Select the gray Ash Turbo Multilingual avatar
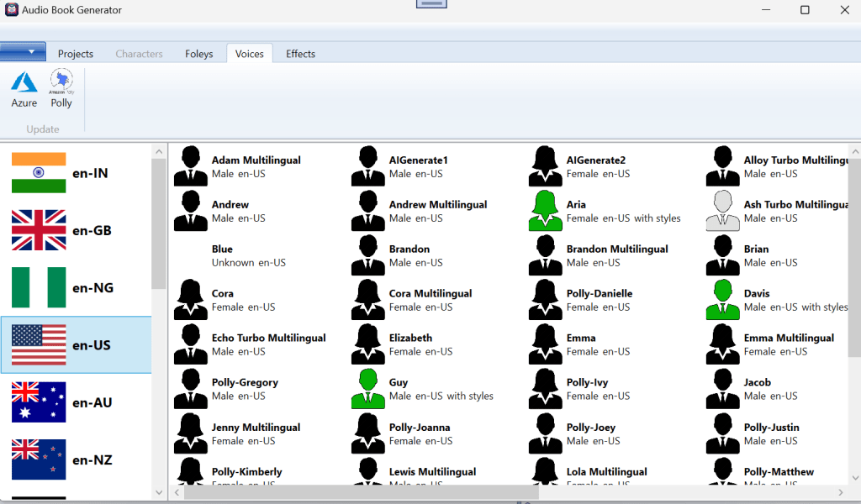861x504 pixels. (x=722, y=211)
